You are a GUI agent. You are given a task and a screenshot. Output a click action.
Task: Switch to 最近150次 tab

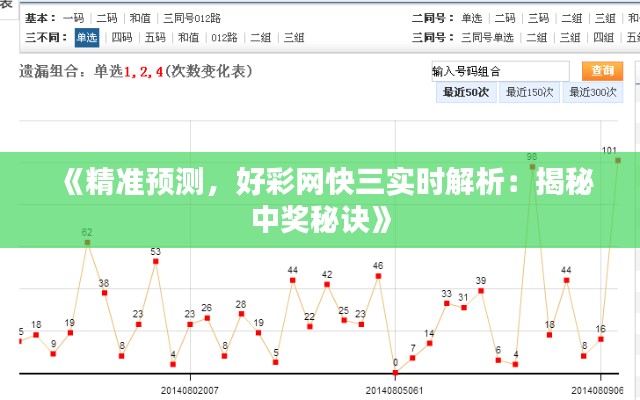(x=530, y=92)
